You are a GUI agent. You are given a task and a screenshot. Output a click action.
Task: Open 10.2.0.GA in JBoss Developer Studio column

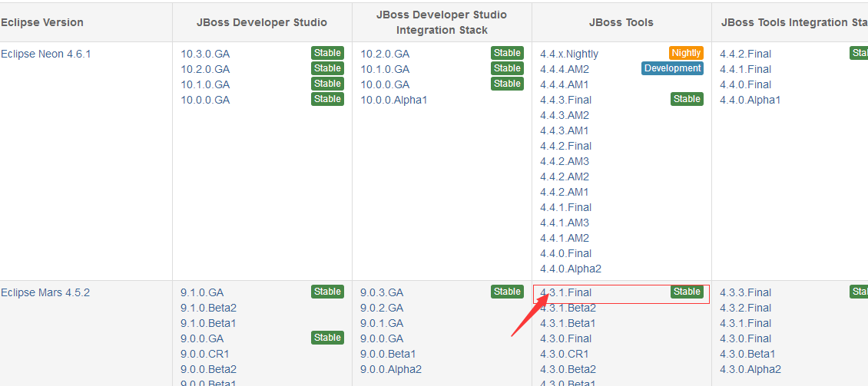[x=205, y=69]
